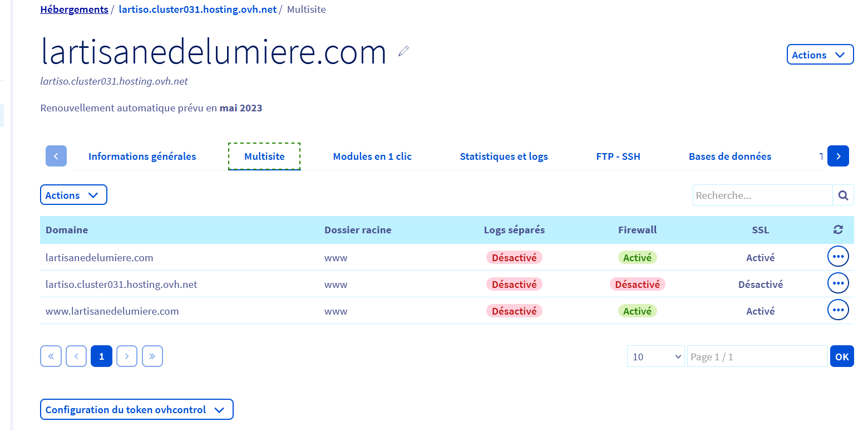Viewport: 868px width, 431px height.
Task: Open the Actions dropdown at top right
Action: click(820, 55)
